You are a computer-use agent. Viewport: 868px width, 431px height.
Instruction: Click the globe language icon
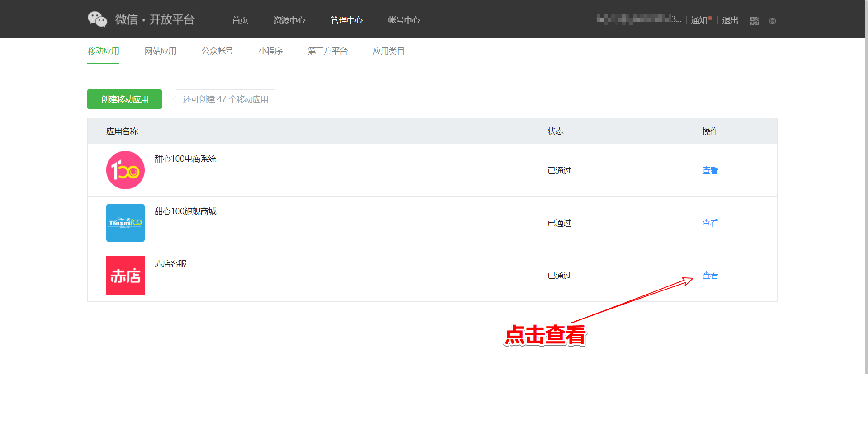point(773,21)
